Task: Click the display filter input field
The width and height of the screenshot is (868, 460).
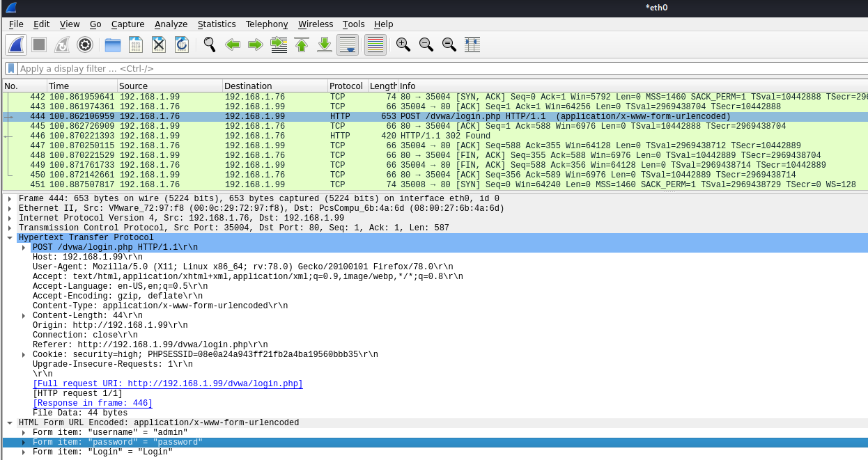Action: pos(418,69)
